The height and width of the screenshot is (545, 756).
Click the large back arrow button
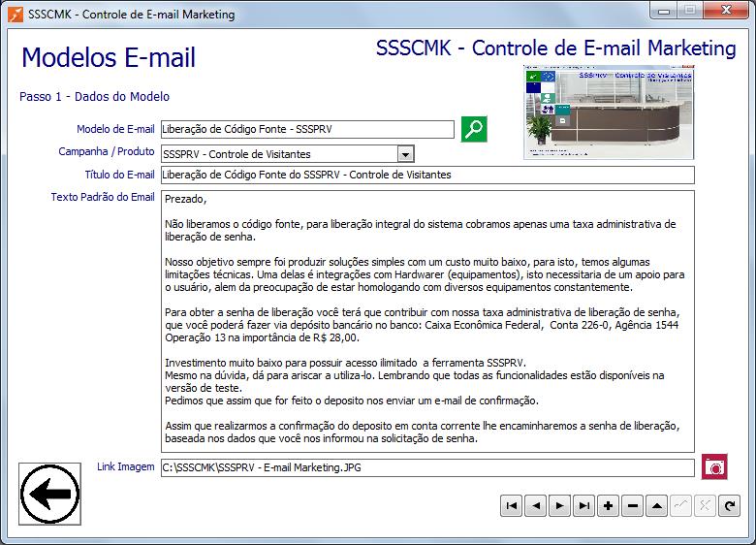(x=49, y=494)
